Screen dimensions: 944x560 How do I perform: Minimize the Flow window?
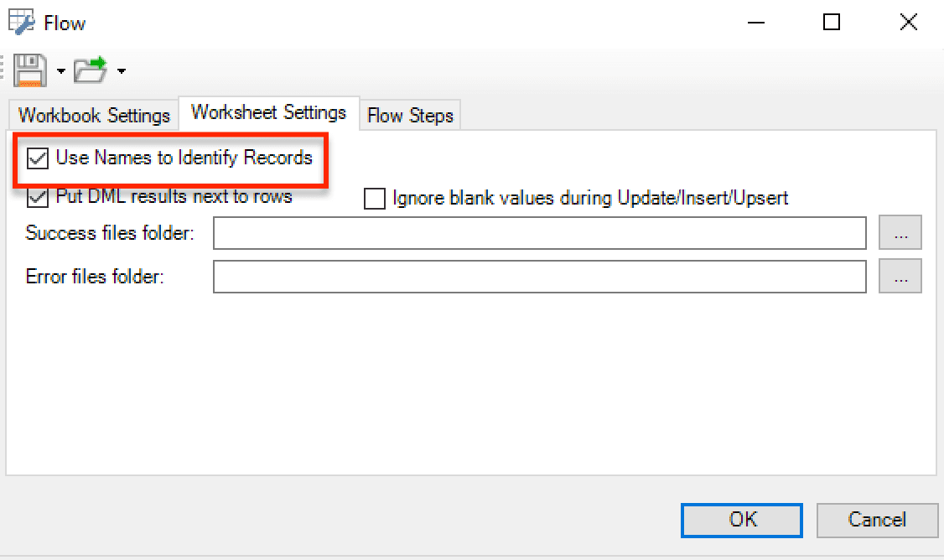click(x=755, y=23)
